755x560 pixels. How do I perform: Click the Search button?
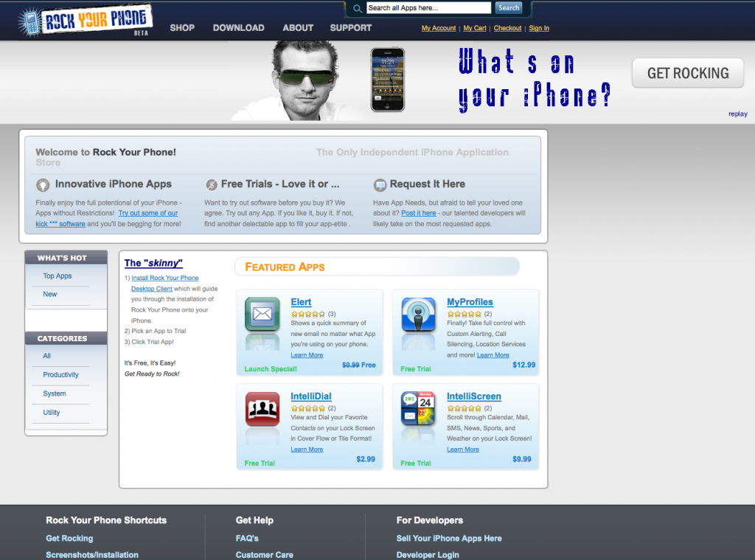point(509,7)
